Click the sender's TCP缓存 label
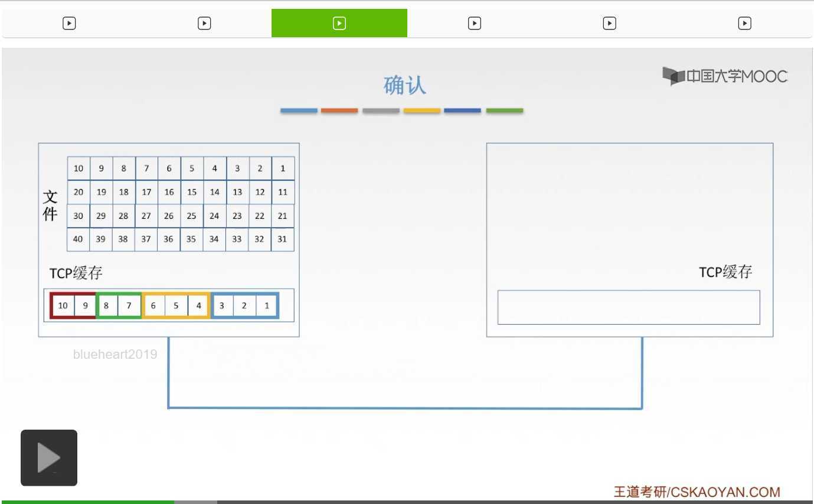814x504 pixels. click(x=76, y=273)
